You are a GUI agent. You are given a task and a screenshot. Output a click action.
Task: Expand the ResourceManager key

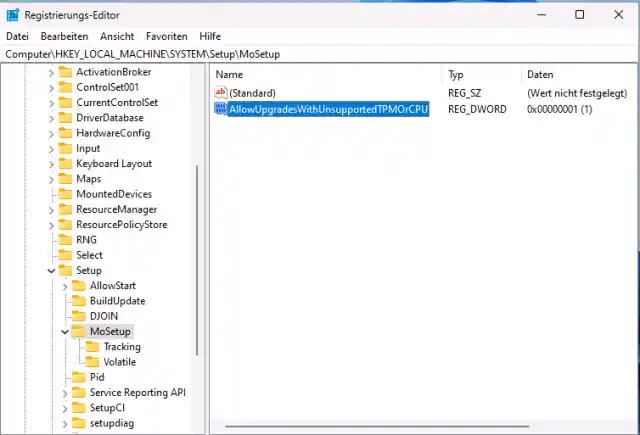click(51, 210)
